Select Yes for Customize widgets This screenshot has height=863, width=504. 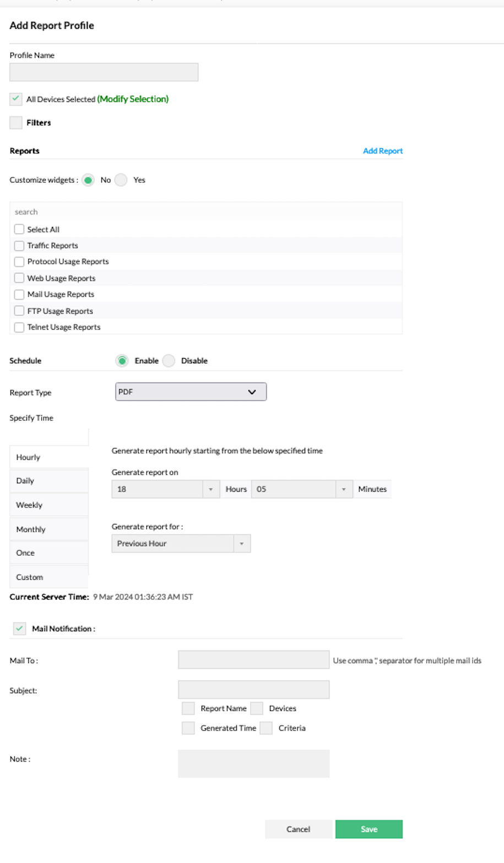point(121,180)
